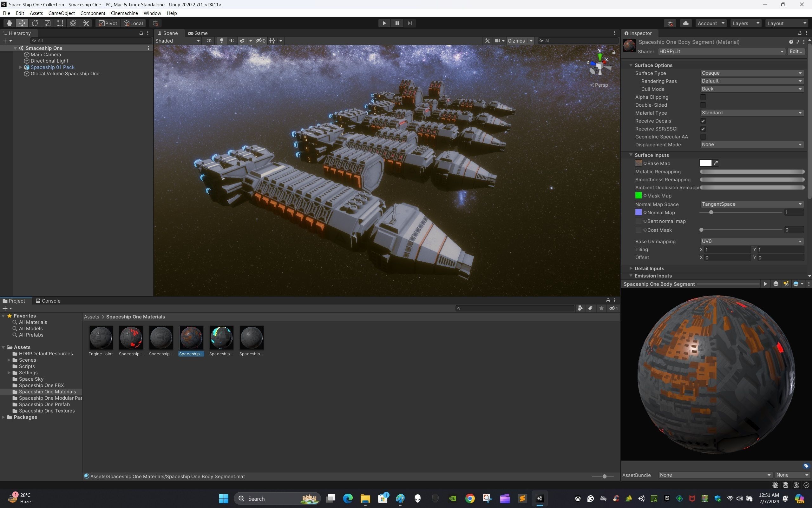The height and width of the screenshot is (508, 812).
Task: Open Displacement Mode dropdown
Action: 752,144
